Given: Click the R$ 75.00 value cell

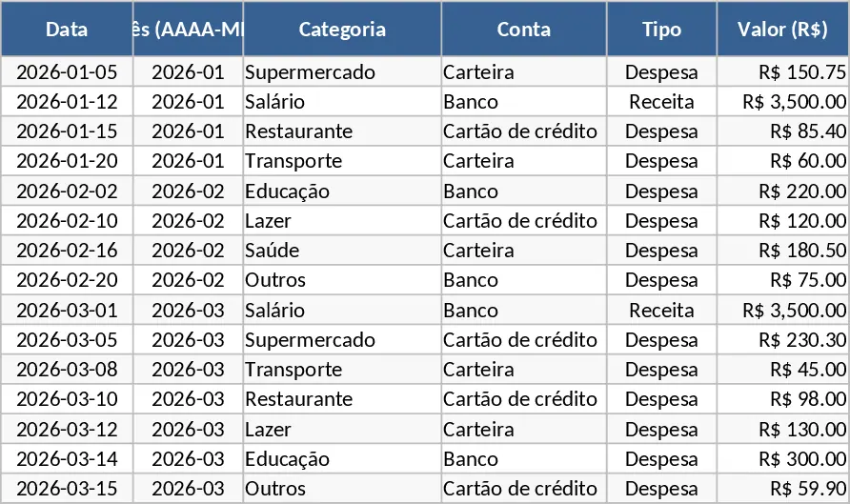Looking at the screenshot, I should (782, 280).
